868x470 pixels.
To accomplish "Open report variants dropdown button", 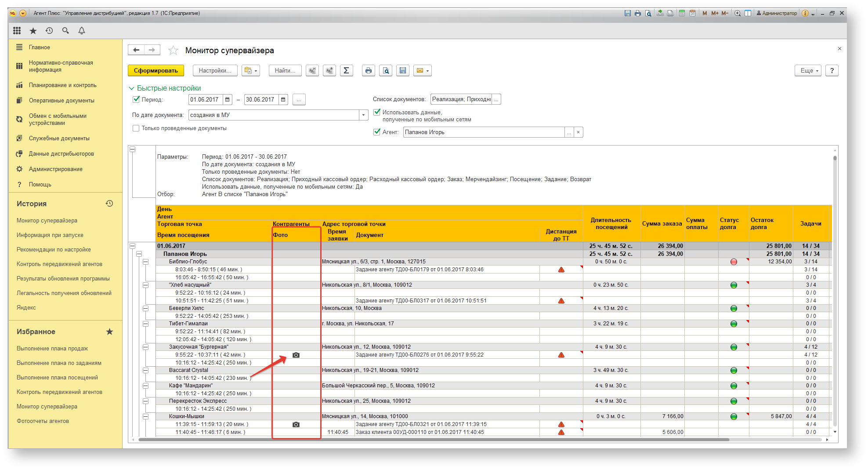I will coord(251,70).
